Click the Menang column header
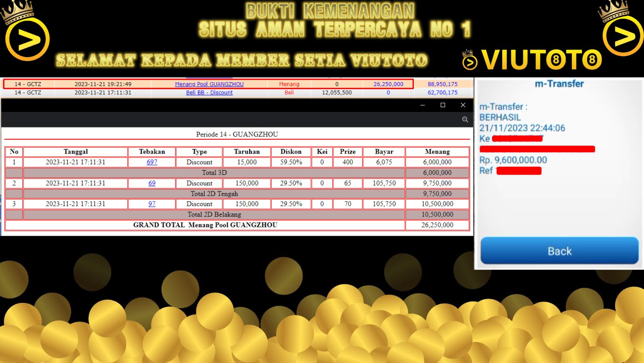The height and width of the screenshot is (363, 644). coord(437,152)
